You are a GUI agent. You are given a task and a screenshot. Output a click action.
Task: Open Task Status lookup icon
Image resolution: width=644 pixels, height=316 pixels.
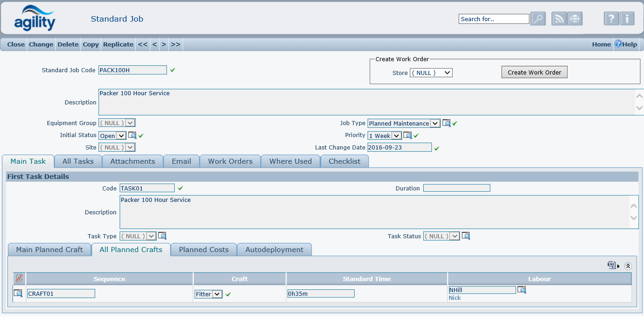click(466, 236)
